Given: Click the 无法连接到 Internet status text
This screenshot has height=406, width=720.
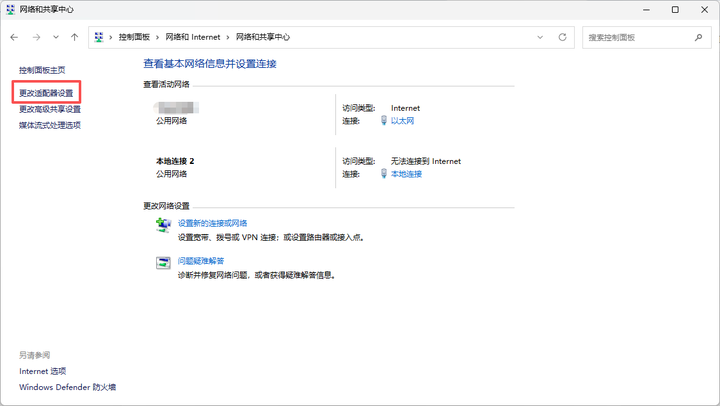Looking at the screenshot, I should [x=426, y=161].
